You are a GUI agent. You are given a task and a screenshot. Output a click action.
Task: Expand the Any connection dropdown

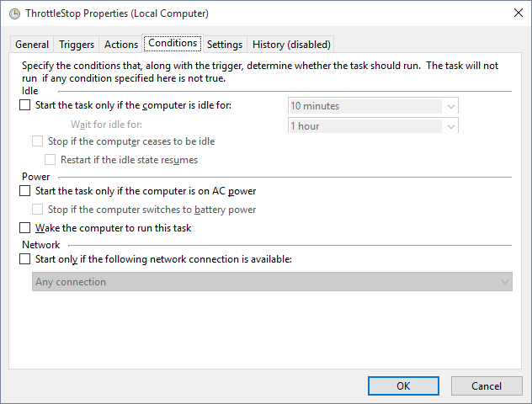click(x=273, y=282)
